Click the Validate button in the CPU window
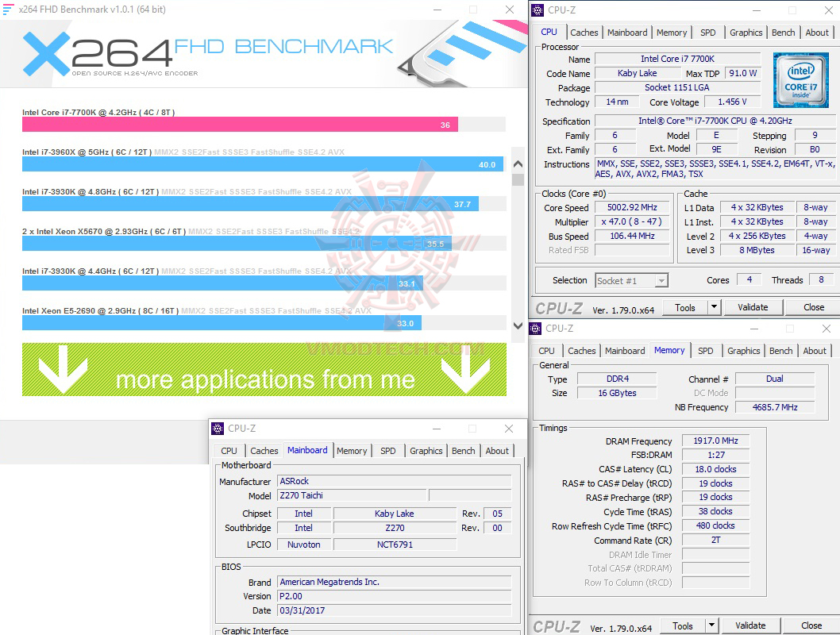 click(753, 307)
